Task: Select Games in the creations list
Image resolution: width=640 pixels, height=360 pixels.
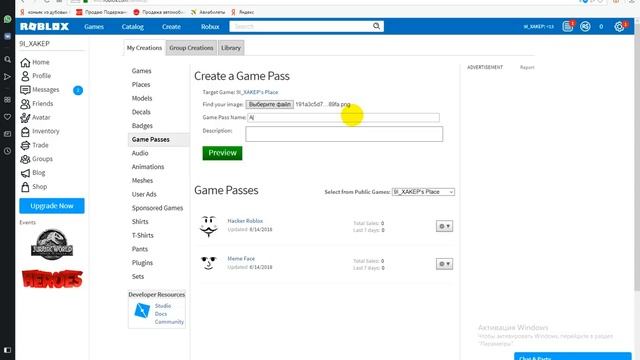Action: pos(142,71)
